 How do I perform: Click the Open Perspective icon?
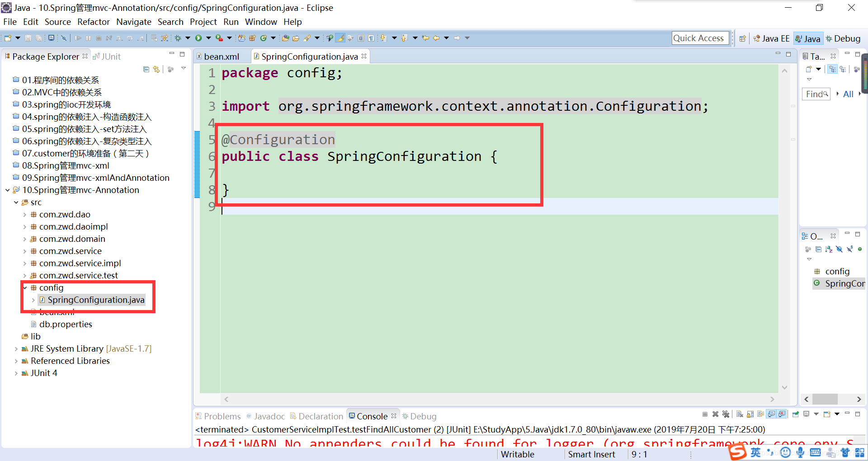[742, 38]
